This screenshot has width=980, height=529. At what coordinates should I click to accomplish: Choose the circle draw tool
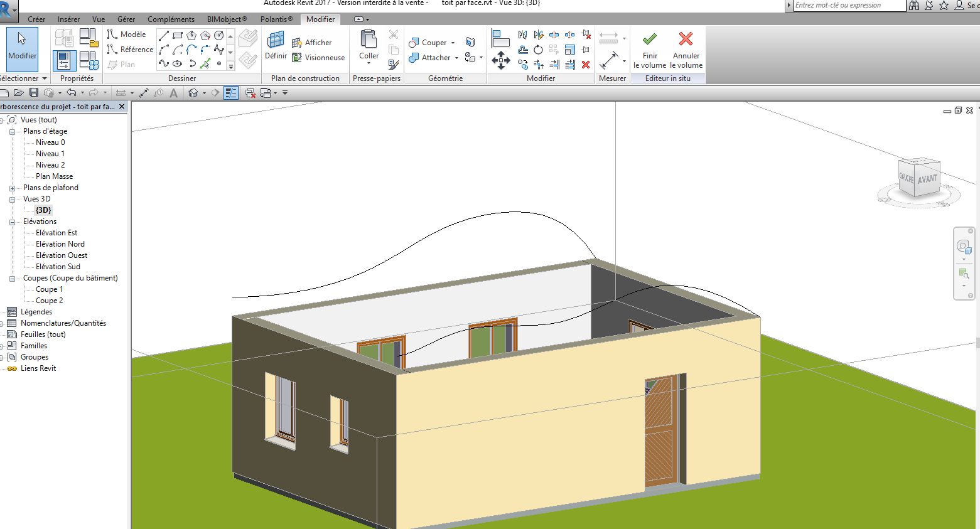tap(218, 36)
